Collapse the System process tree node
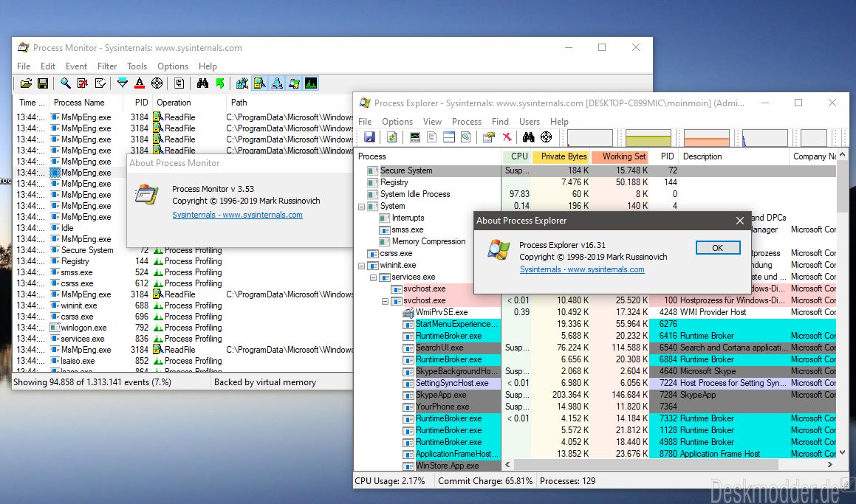This screenshot has width=856, height=504. (361, 207)
